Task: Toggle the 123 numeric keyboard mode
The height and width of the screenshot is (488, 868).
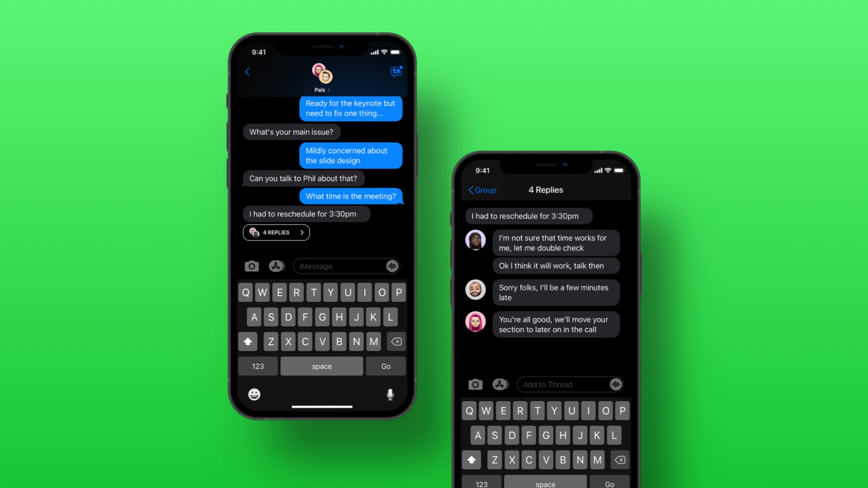Action: 258,365
